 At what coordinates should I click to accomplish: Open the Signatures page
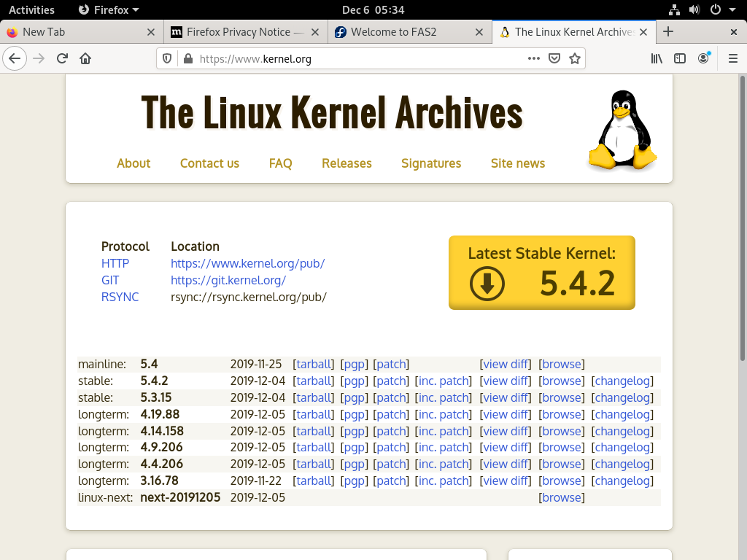tap(431, 163)
